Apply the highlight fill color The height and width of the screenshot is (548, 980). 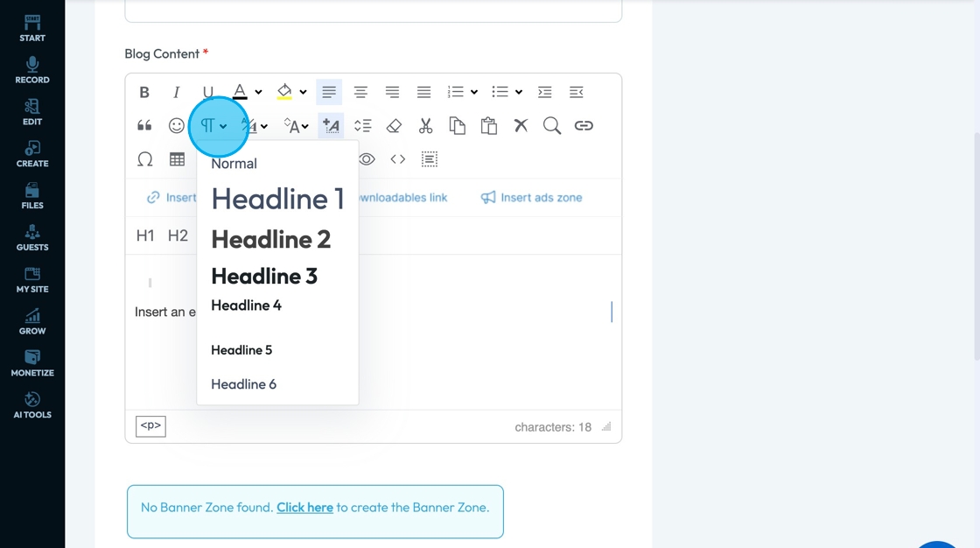(284, 92)
